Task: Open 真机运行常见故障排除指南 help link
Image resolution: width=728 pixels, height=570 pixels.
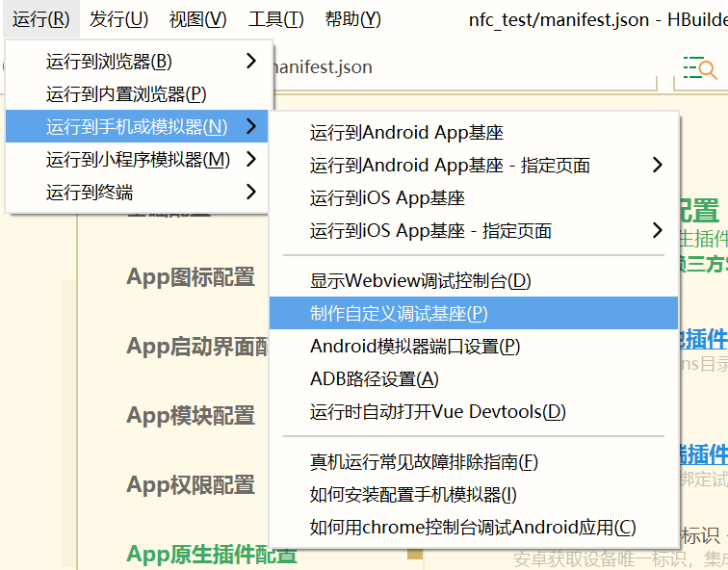Action: (424, 462)
